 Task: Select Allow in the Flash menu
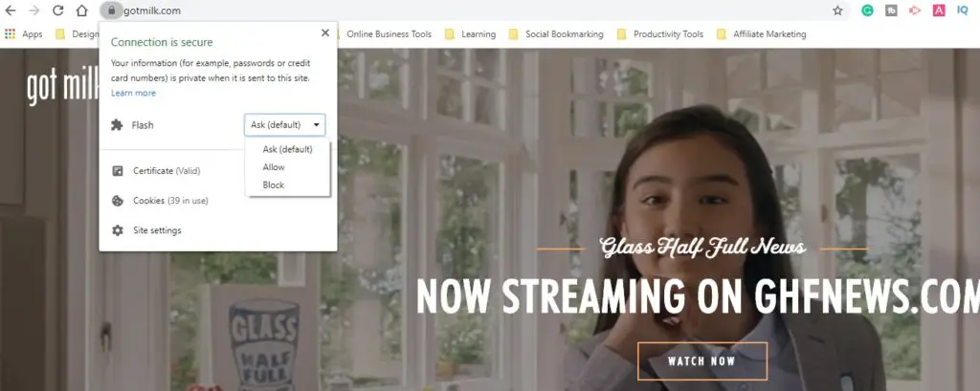(287, 167)
